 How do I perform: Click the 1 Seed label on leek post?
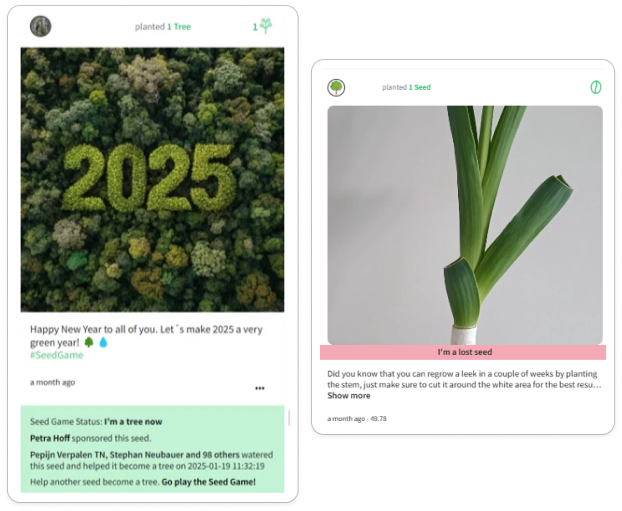[x=420, y=87]
